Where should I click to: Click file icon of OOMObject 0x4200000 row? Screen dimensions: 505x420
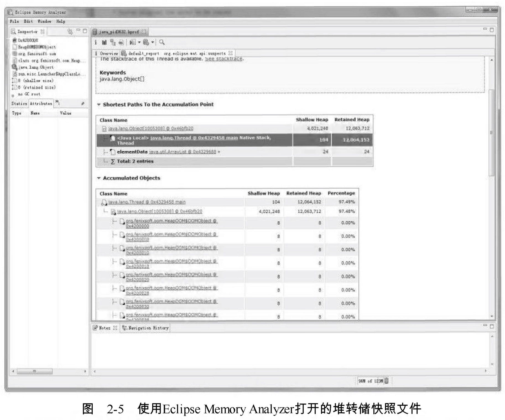(x=122, y=221)
